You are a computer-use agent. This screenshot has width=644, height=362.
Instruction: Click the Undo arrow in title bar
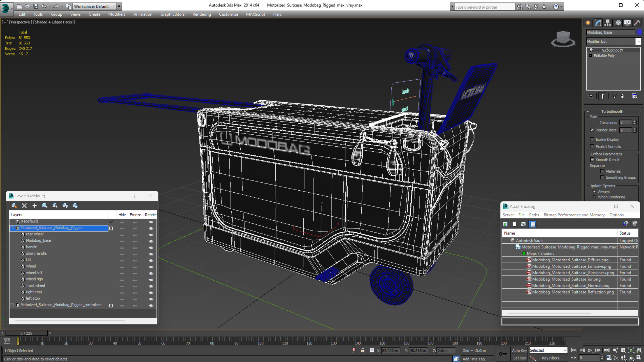tap(44, 6)
